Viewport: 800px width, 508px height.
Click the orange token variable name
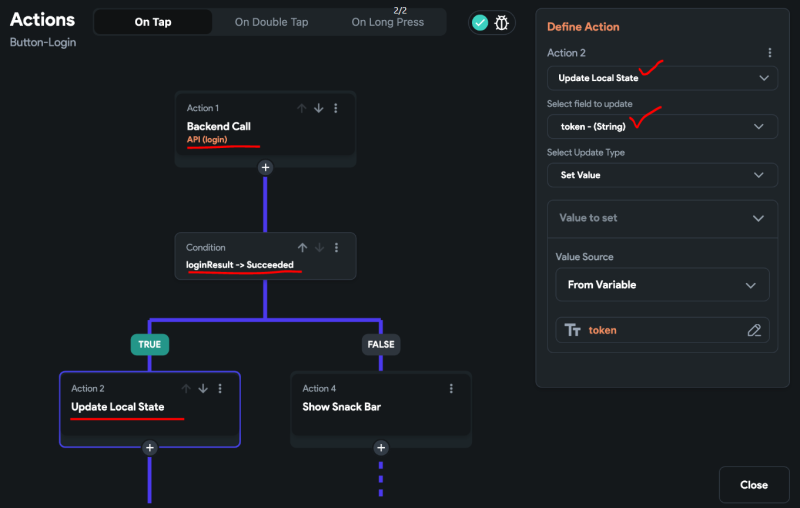point(603,330)
